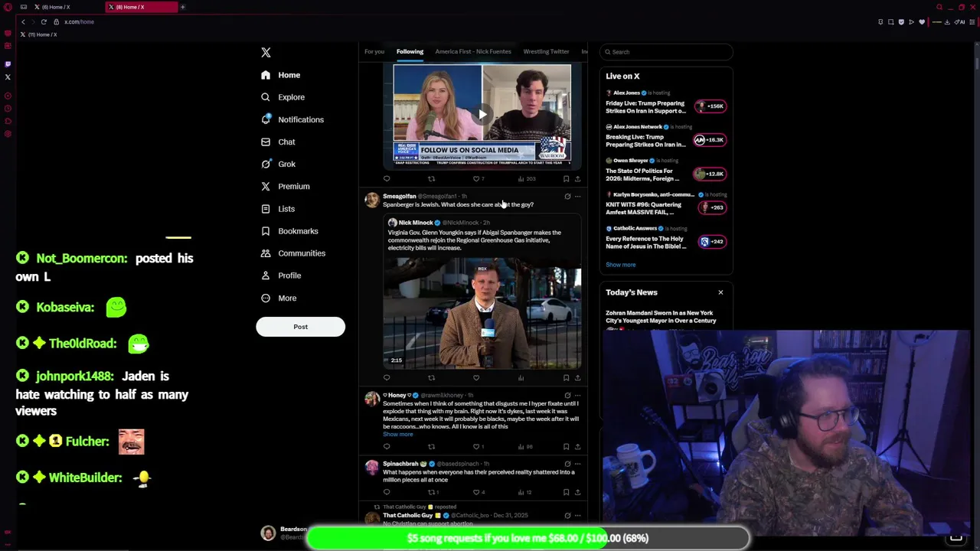980x551 pixels.
Task: Open the America First - Nick Fuentes tab
Action: pos(472,51)
